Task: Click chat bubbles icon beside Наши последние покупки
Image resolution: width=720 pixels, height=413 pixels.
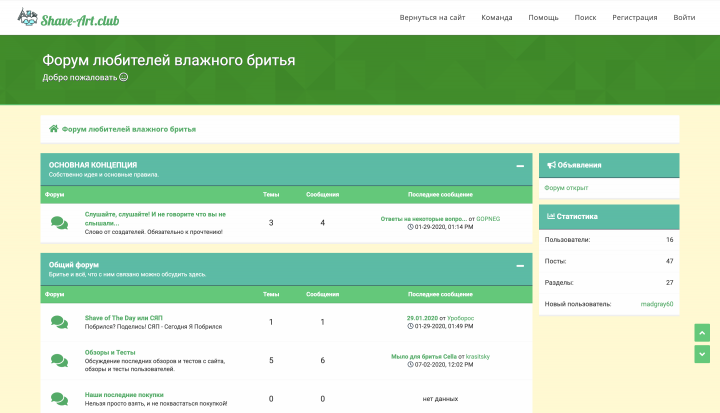Action: point(59,399)
